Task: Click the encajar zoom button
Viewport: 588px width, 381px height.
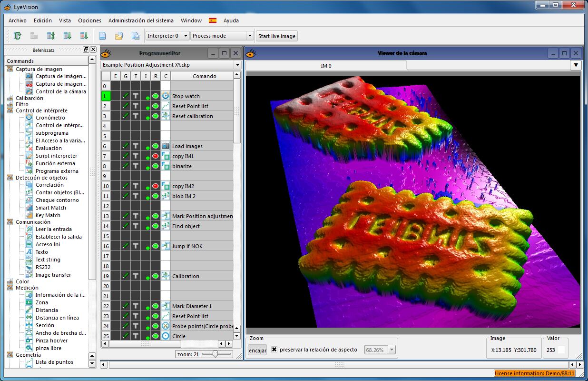Action: click(257, 351)
